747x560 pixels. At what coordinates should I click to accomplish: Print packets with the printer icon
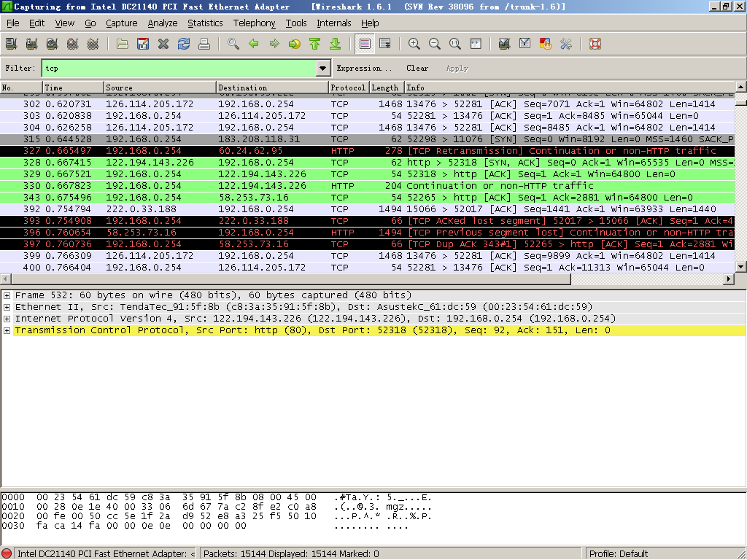[x=204, y=44]
